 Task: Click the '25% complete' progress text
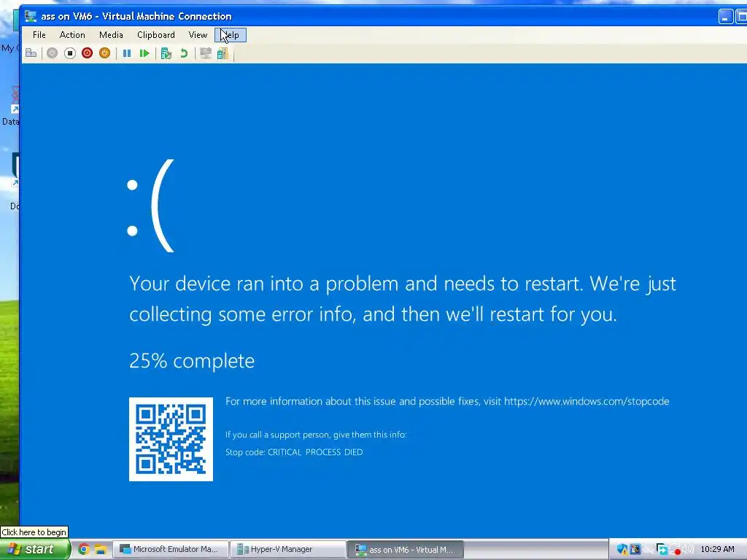pos(192,361)
